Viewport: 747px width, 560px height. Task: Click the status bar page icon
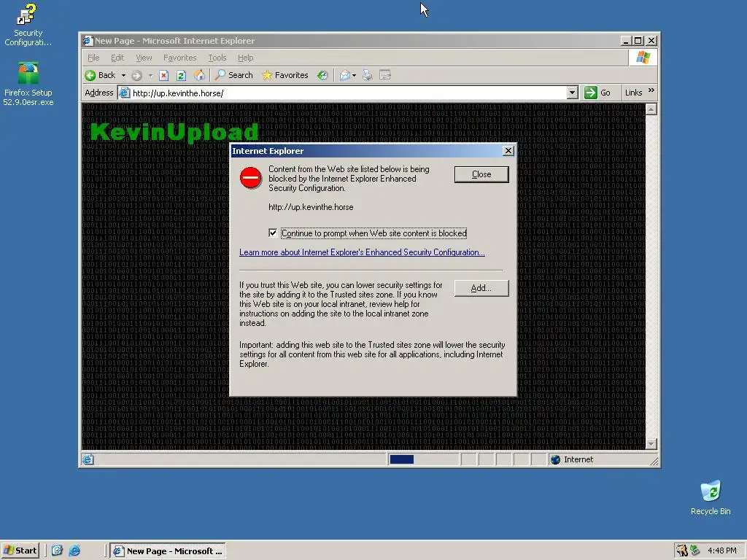[x=88, y=459]
